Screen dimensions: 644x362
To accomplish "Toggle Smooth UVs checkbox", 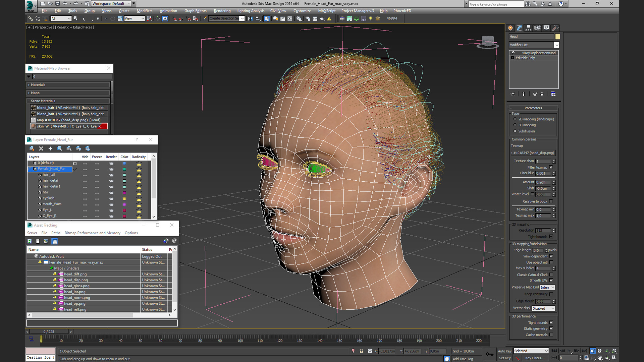I will (x=551, y=280).
